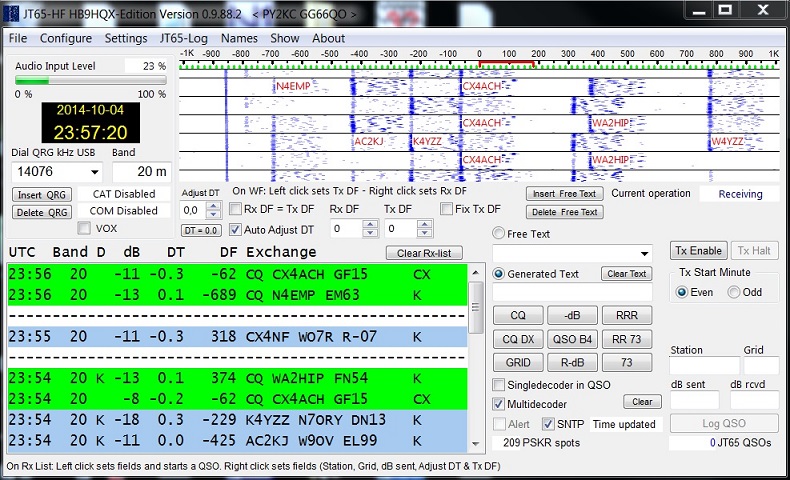
Task: Open the Configure menu
Action: [x=66, y=38]
